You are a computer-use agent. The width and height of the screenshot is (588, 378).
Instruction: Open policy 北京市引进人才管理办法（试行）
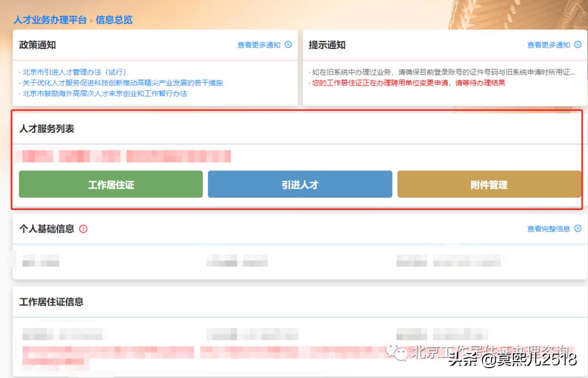[74, 72]
